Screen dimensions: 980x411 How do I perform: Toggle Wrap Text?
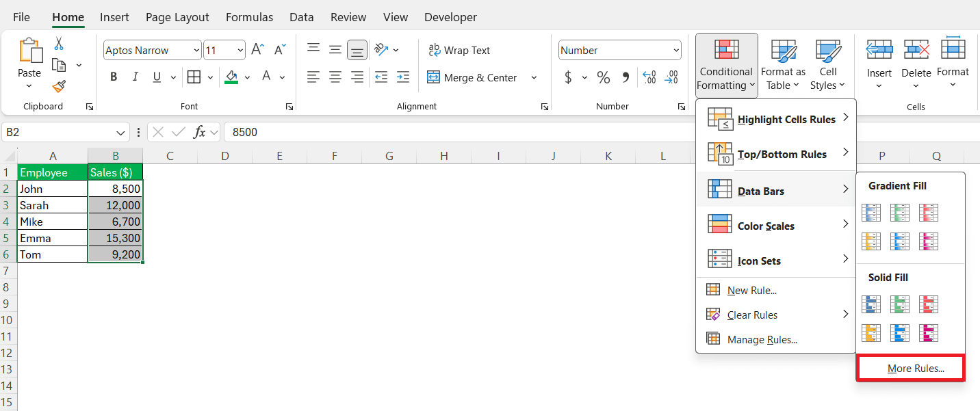pyautogui.click(x=459, y=50)
